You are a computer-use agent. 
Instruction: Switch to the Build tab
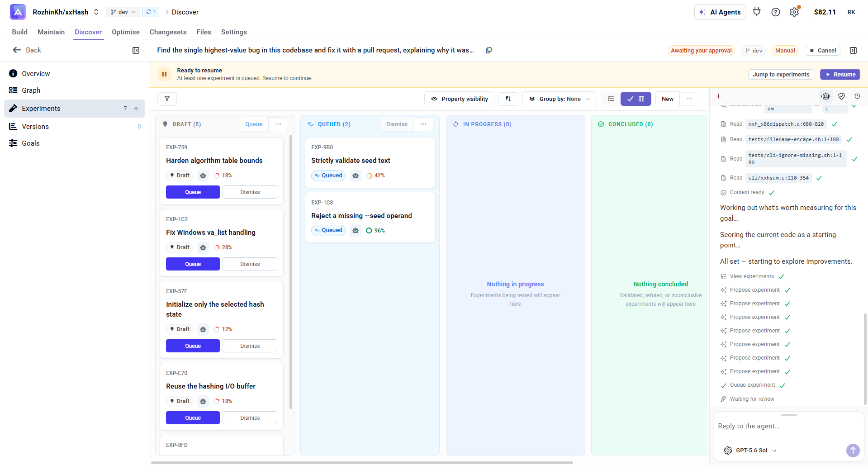coord(19,32)
